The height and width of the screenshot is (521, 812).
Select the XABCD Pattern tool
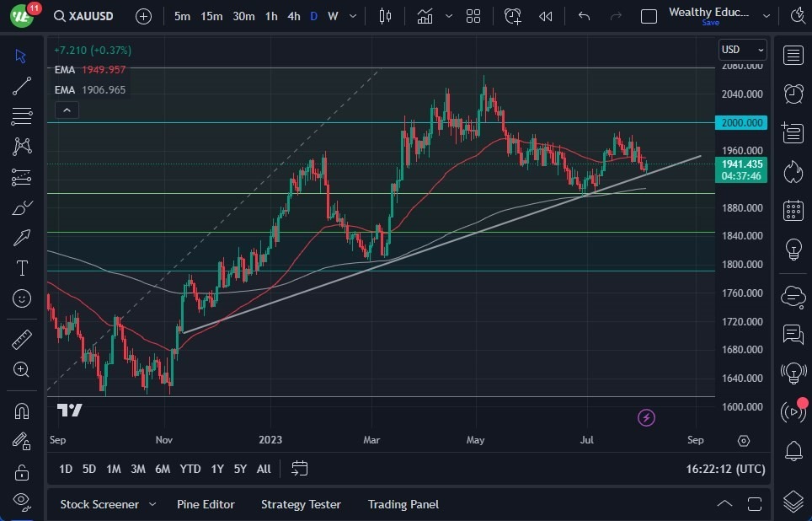21,147
